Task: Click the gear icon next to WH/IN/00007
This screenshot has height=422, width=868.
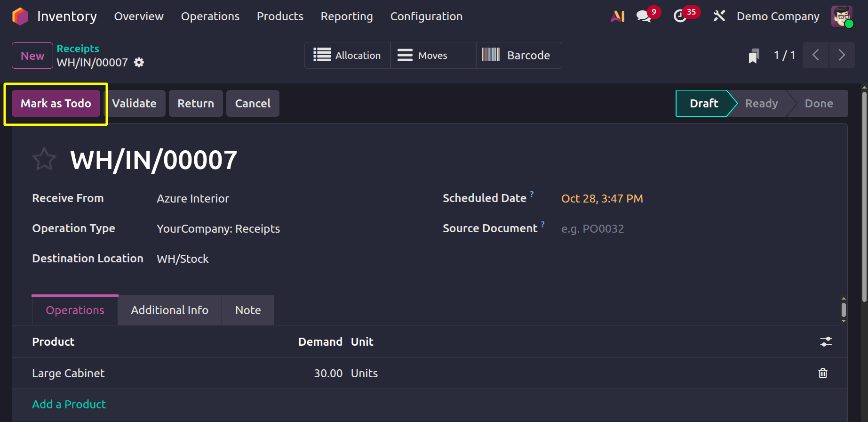Action: coord(139,62)
